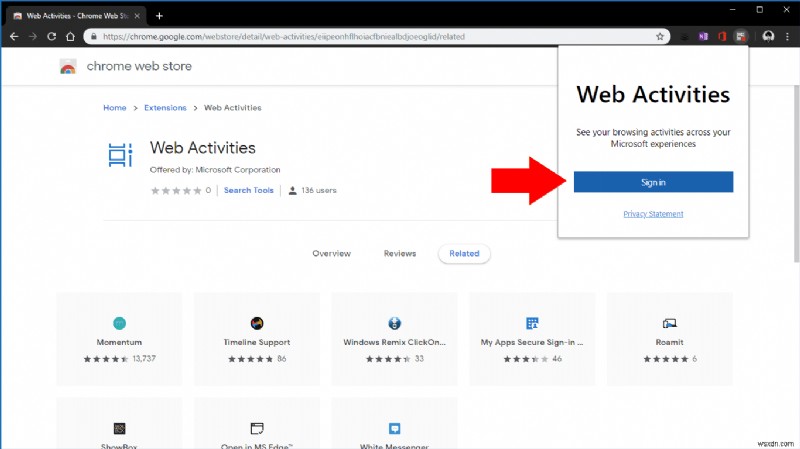
Task: Click the chrome web store title
Action: pyautogui.click(x=139, y=66)
